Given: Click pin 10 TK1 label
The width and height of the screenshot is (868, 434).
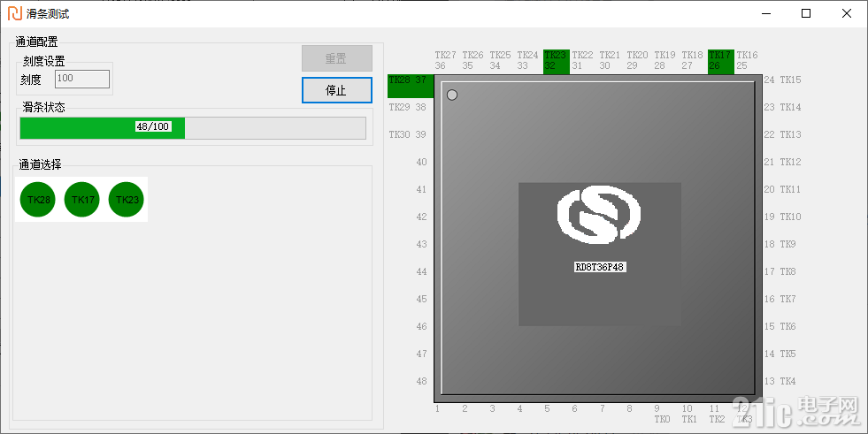Looking at the screenshot, I should point(689,414).
